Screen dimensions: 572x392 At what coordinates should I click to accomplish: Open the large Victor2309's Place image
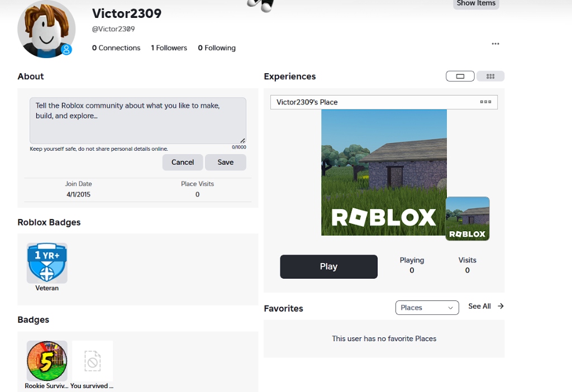pyautogui.click(x=384, y=173)
